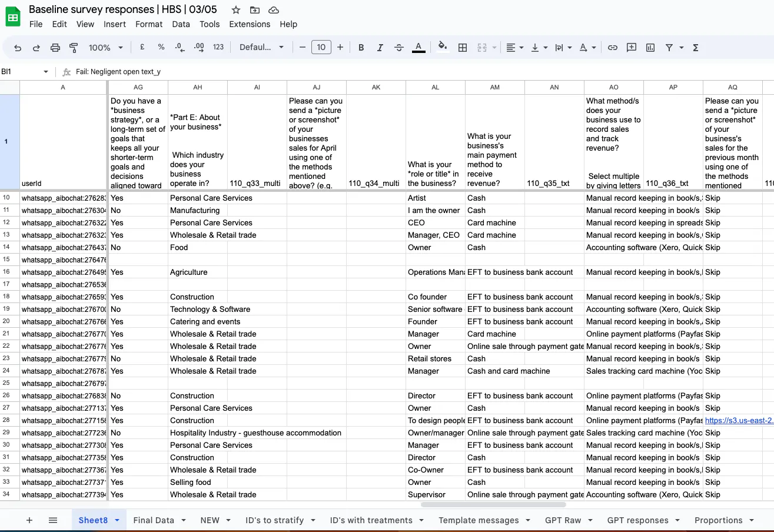Open the s3.us-east link in row 28

[739, 420]
